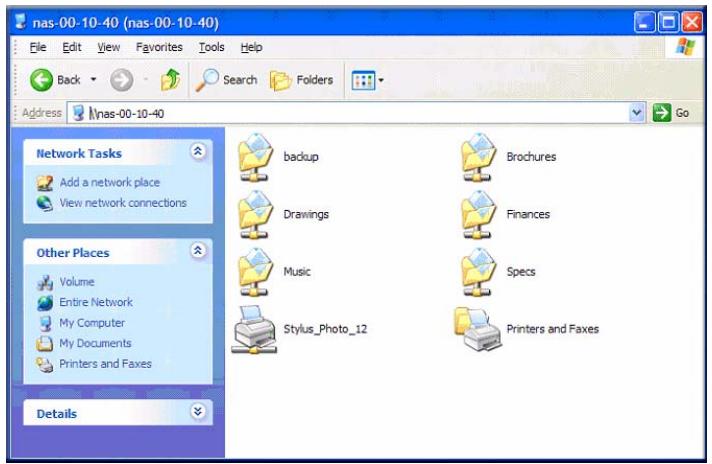Click the green Go arrow icon

tap(662, 113)
